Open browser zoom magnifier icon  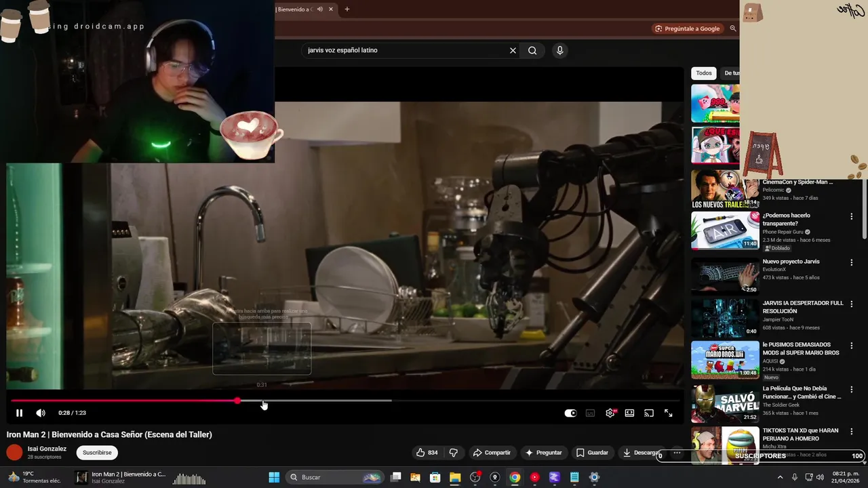coord(733,28)
